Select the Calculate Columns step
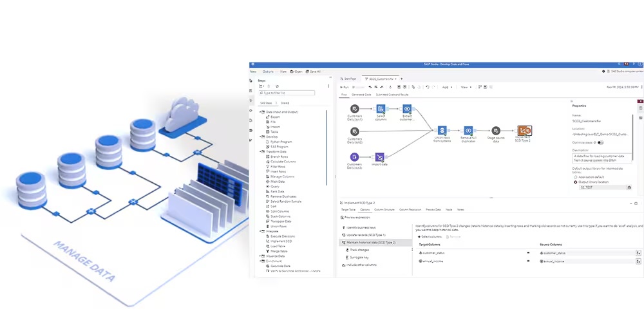The image size is (644, 311). point(281,162)
